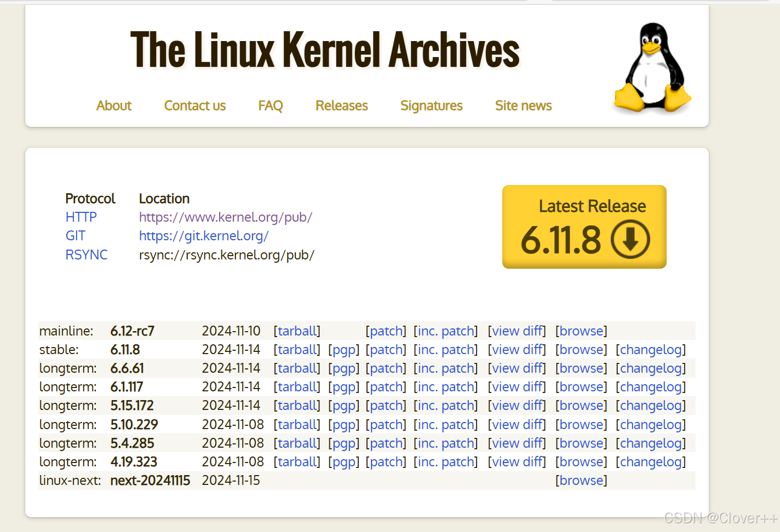Open patch link for stable 6.11.8
Screen dimensions: 780x532
pos(386,350)
